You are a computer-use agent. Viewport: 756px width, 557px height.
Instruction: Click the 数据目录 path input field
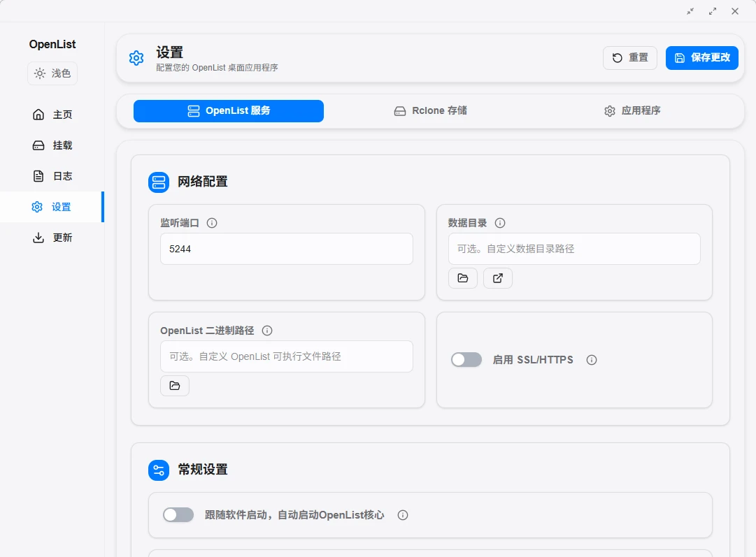(x=574, y=249)
